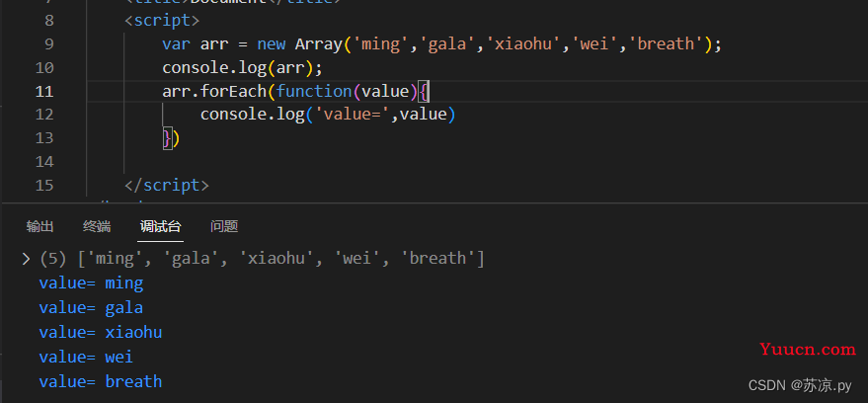Screen dimensions: 868x403
Task: Click line number 13 in gutter
Action: coord(44,138)
